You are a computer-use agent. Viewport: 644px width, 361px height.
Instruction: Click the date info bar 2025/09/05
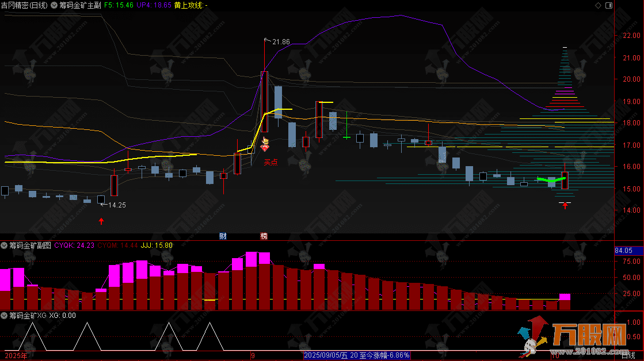click(x=357, y=356)
